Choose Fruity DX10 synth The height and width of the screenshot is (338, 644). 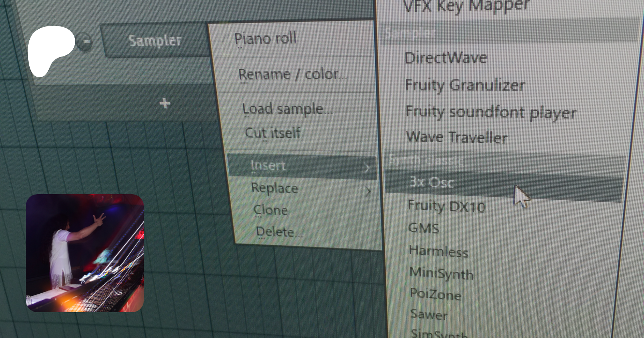(x=447, y=206)
